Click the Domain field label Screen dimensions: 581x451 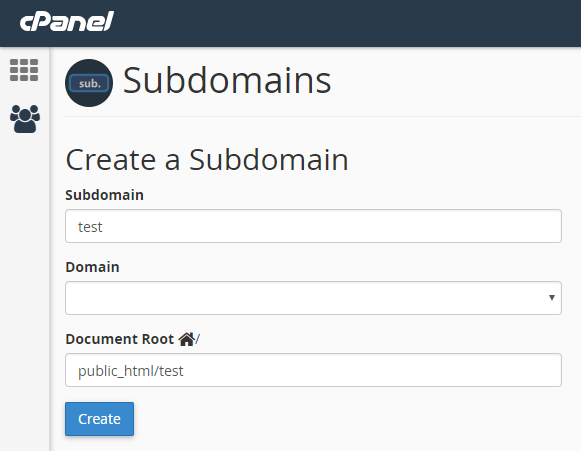click(x=92, y=267)
